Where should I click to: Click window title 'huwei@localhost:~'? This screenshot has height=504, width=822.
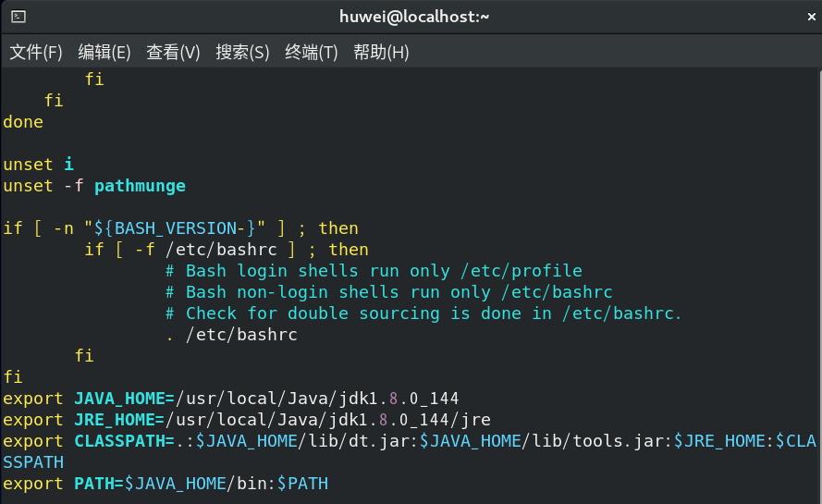tap(414, 17)
